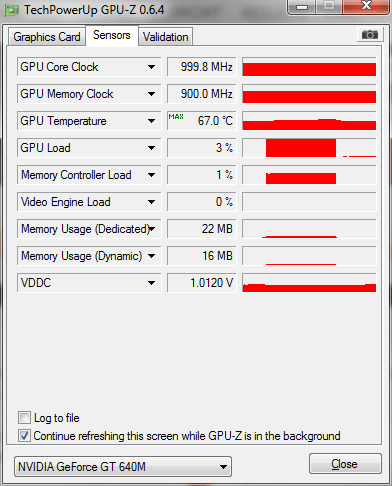Select the Sensors tab

point(112,35)
